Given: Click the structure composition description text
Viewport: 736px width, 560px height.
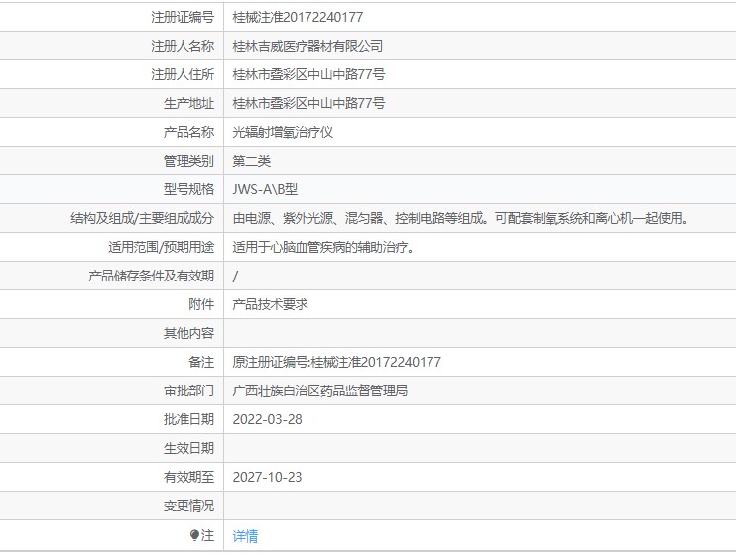Looking at the screenshot, I should [460, 218].
